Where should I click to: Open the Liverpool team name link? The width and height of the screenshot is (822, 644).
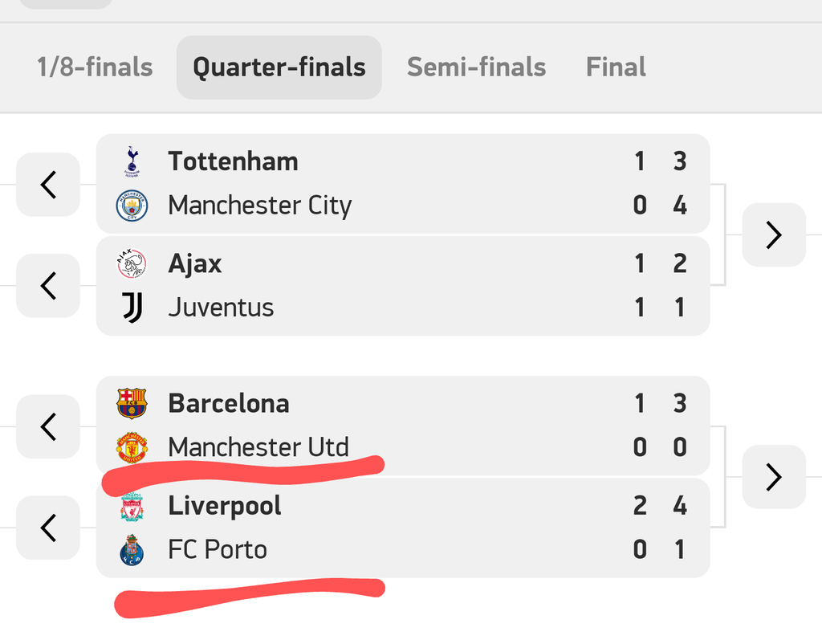(225, 506)
